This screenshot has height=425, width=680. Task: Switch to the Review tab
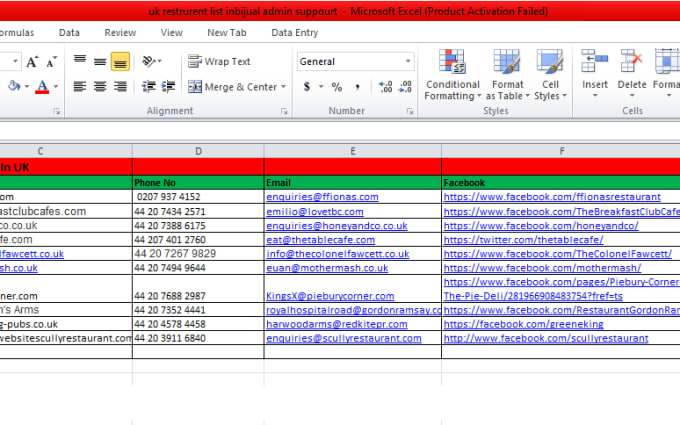pos(120,33)
